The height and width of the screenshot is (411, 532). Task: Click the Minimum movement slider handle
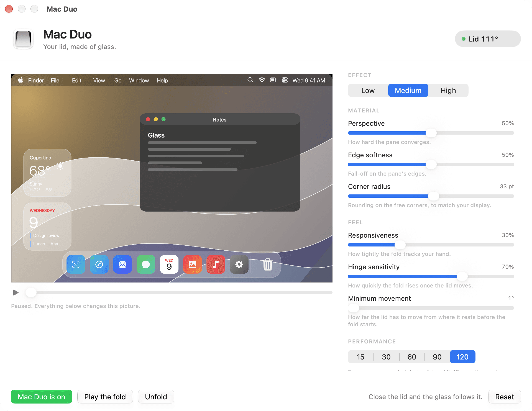pyautogui.click(x=354, y=308)
